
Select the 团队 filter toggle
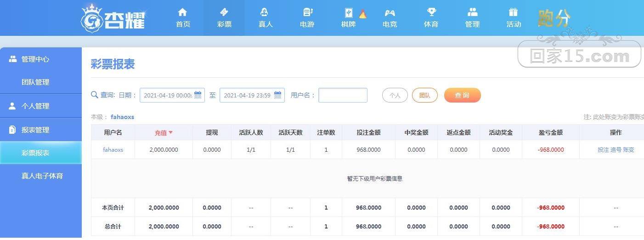425,95
